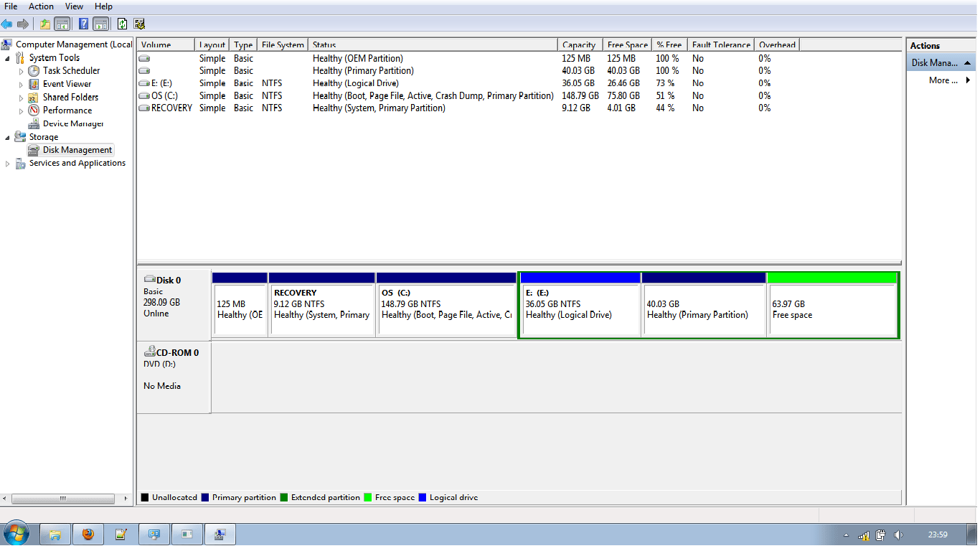The width and height of the screenshot is (980, 551).
Task: Open Help using the blue question mark icon
Action: (83, 23)
